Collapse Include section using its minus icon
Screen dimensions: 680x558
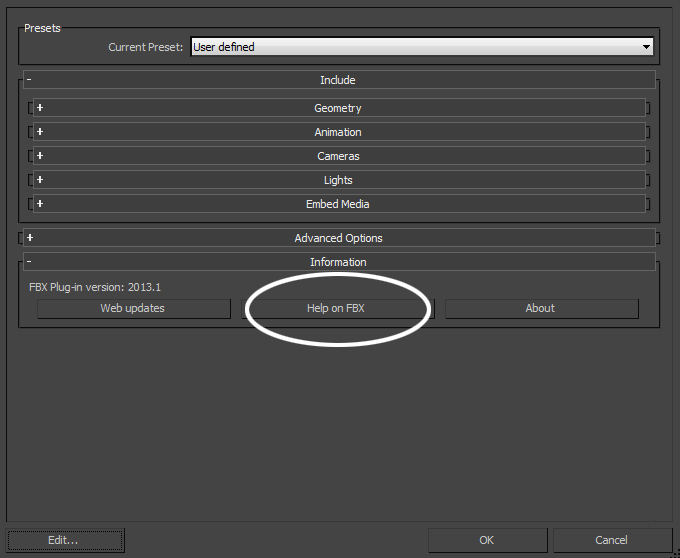[x=29, y=80]
